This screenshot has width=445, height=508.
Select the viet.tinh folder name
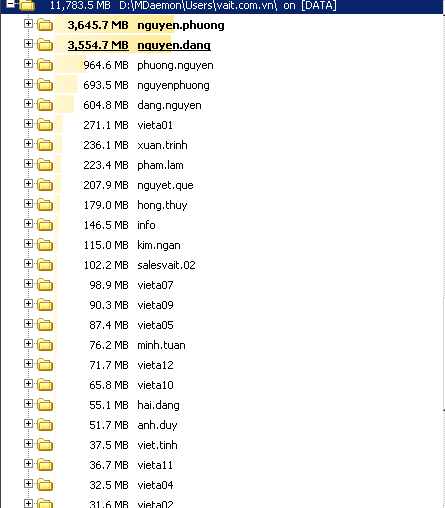[157, 445]
